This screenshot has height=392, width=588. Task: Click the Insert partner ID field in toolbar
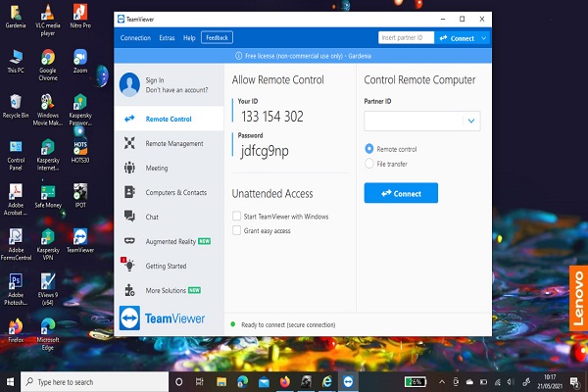(x=406, y=37)
